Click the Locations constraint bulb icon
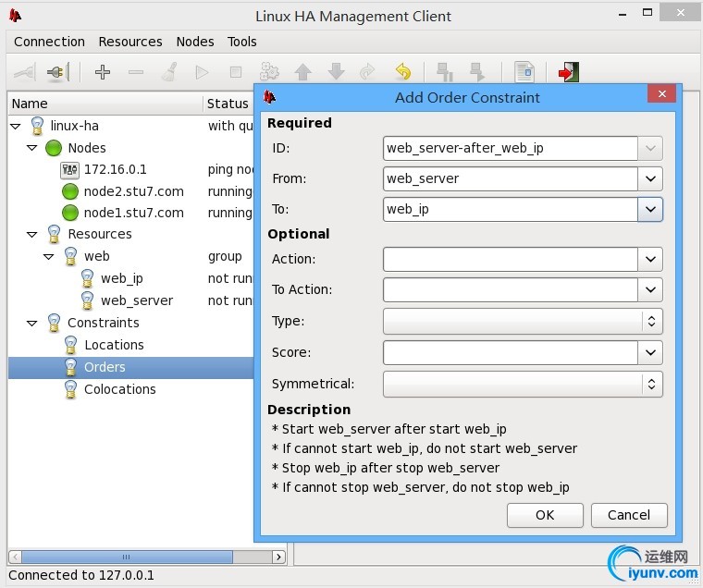The height and width of the screenshot is (588, 703). 70,345
